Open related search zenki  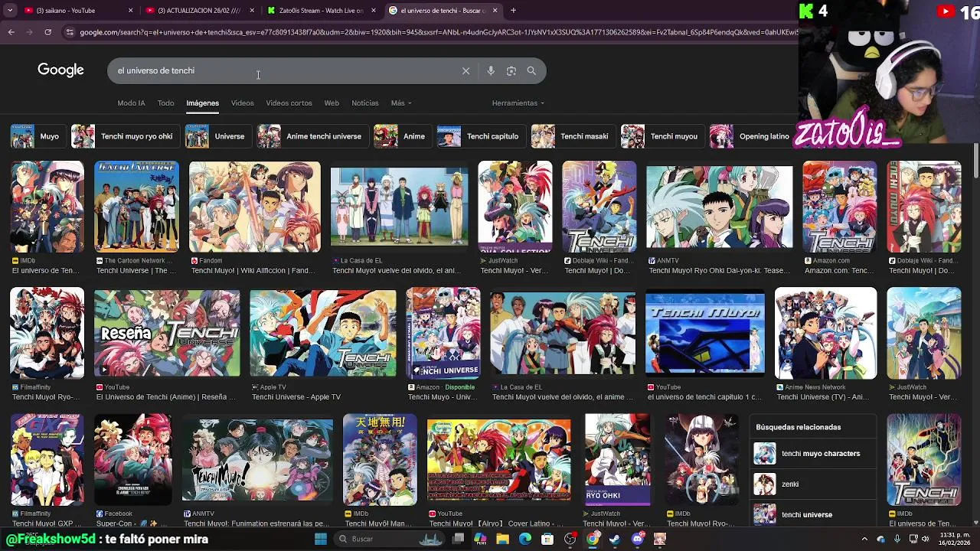click(x=812, y=484)
